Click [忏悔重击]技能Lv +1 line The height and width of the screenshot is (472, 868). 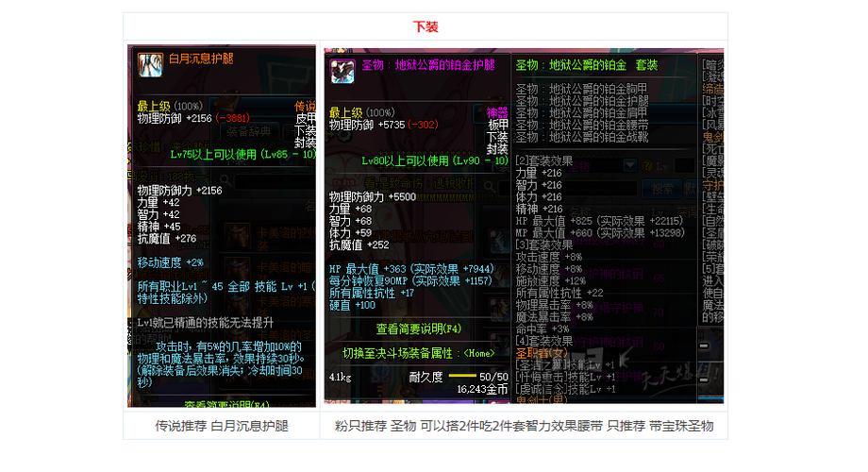pyautogui.click(x=565, y=377)
